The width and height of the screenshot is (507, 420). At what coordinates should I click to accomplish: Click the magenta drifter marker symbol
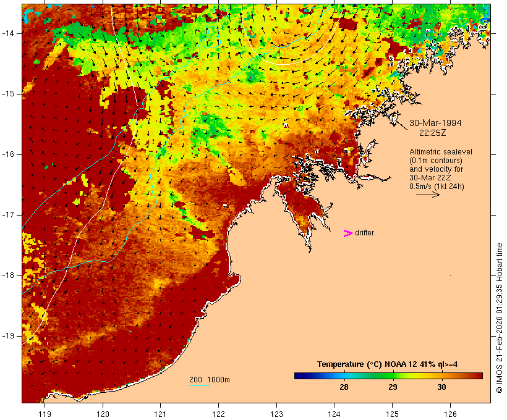(x=347, y=233)
